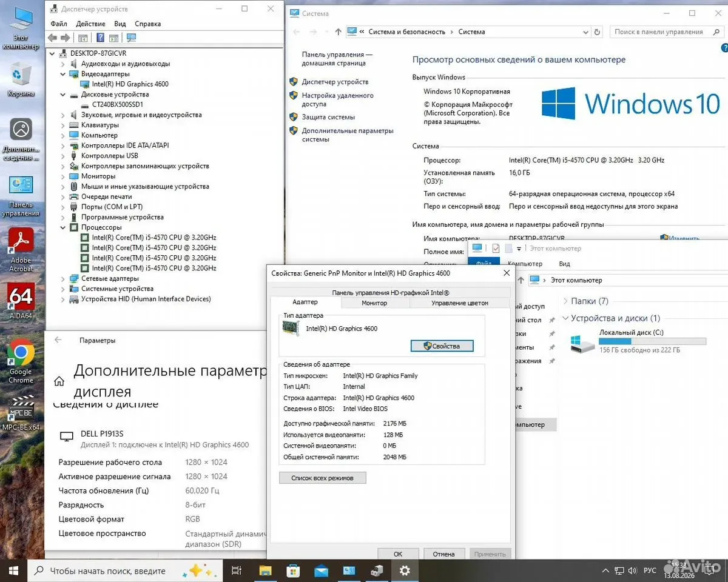Launch Google Chrome desktop shortcut

click(21, 362)
